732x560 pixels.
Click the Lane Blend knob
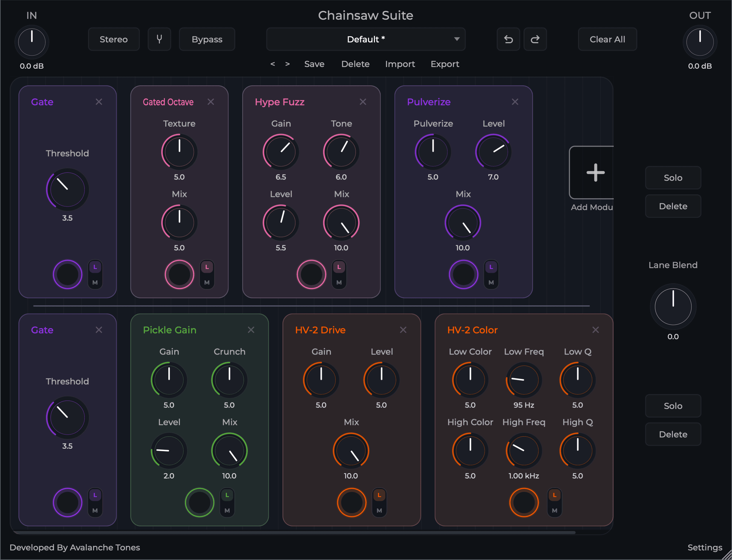pyautogui.click(x=673, y=307)
